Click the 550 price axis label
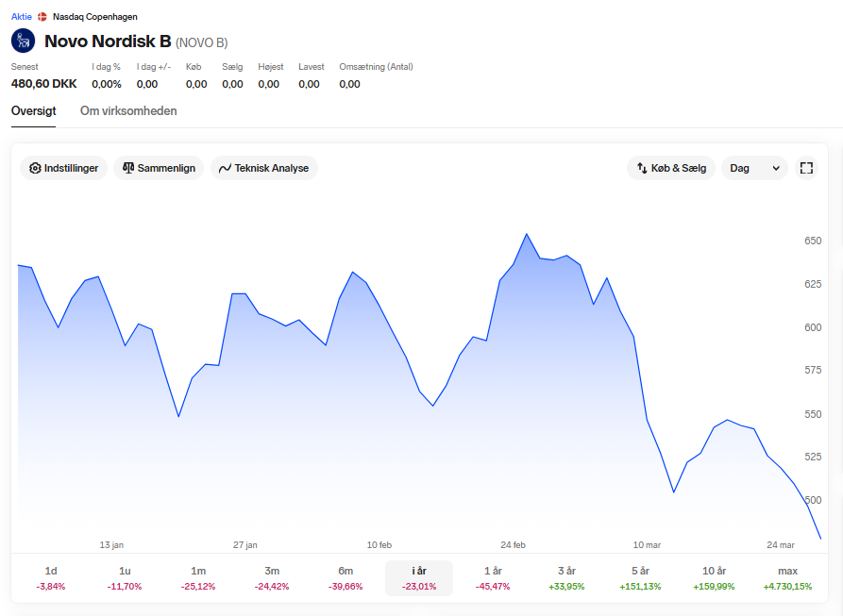This screenshot has width=843, height=616. point(813,414)
